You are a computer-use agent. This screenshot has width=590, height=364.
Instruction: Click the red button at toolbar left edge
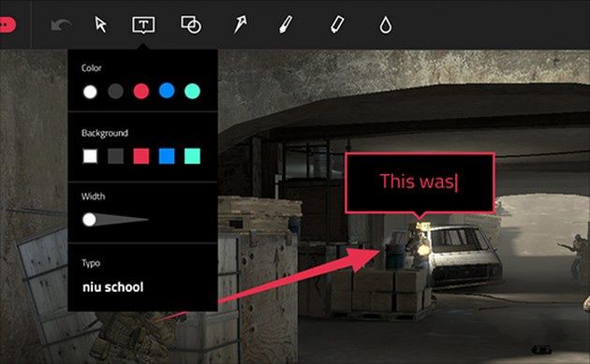point(7,25)
